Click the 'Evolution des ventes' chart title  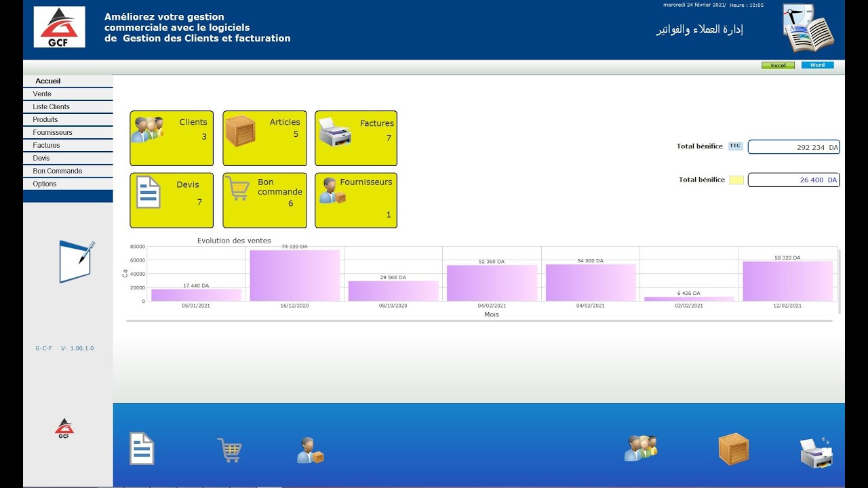(234, 241)
